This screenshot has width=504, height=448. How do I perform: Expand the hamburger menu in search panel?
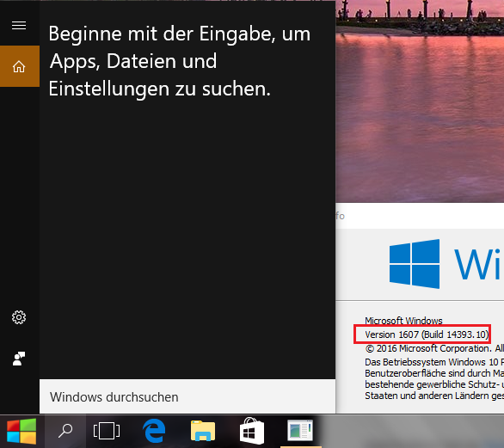[19, 26]
